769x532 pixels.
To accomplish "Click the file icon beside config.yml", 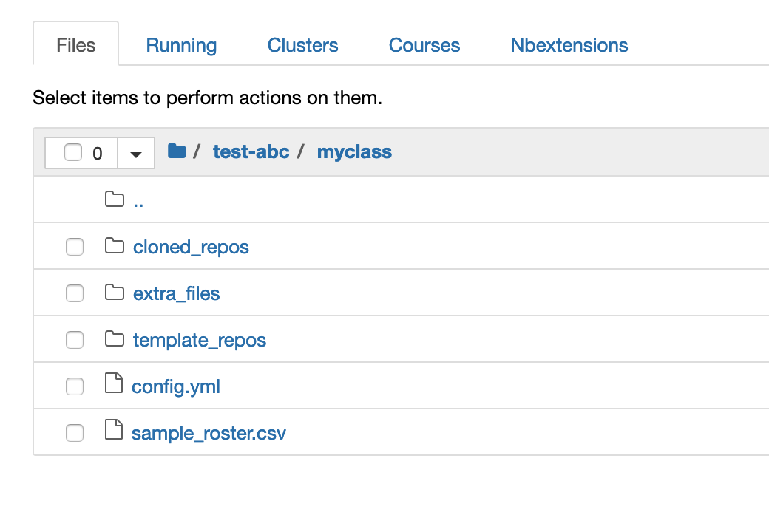I will [114, 385].
